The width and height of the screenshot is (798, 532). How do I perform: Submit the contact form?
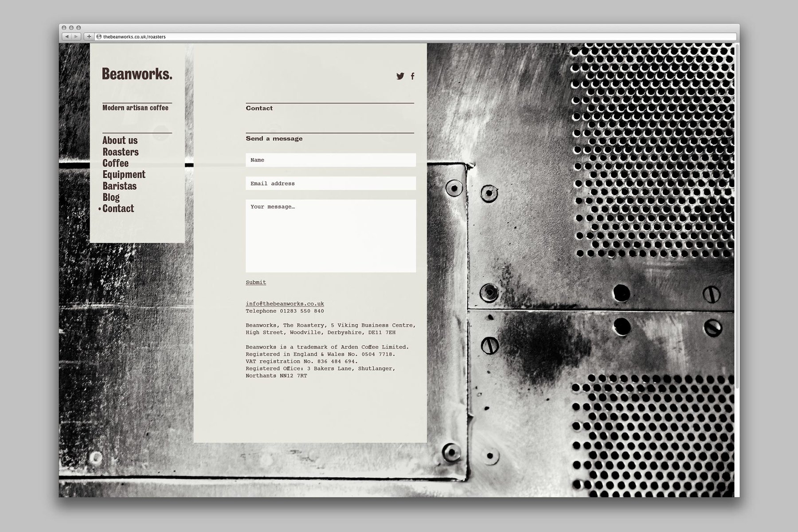tap(256, 282)
